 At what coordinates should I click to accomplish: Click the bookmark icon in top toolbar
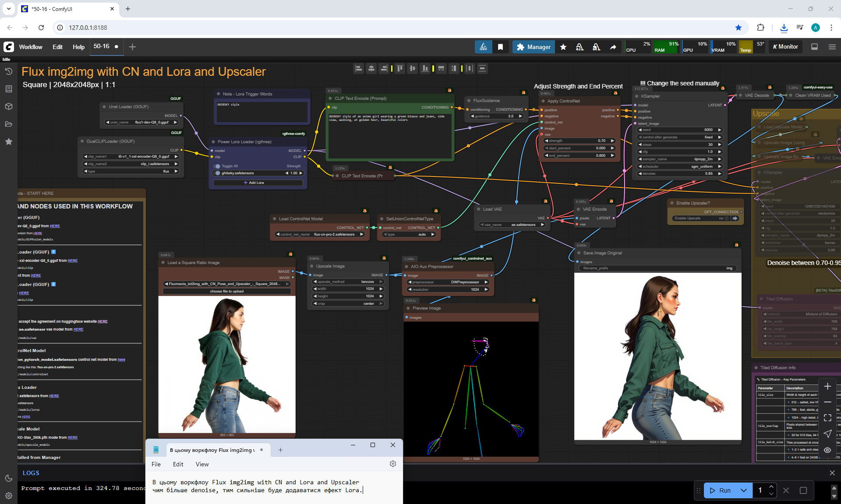pyautogui.click(x=500, y=47)
